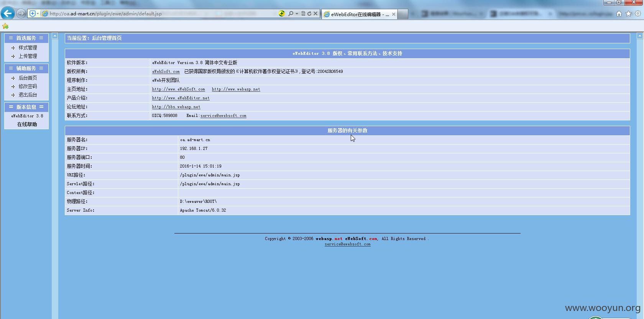
Task: Click the main frame scroll-up arrow
Action: 639,36
